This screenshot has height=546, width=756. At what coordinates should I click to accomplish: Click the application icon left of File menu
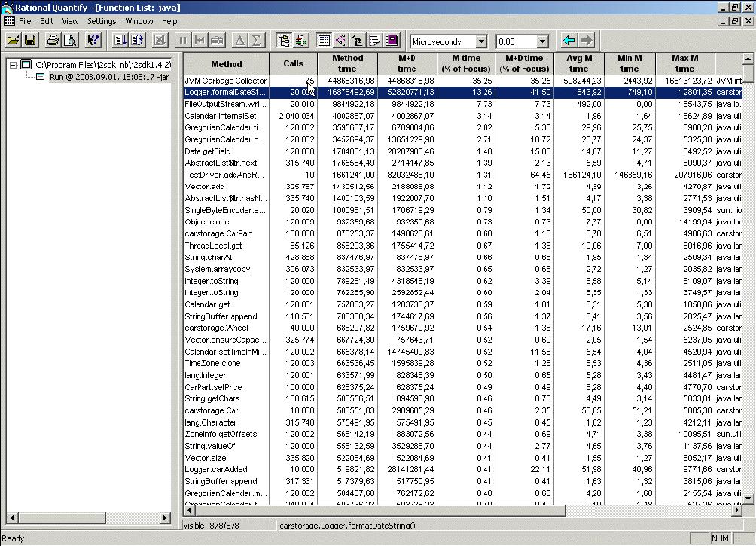point(9,21)
